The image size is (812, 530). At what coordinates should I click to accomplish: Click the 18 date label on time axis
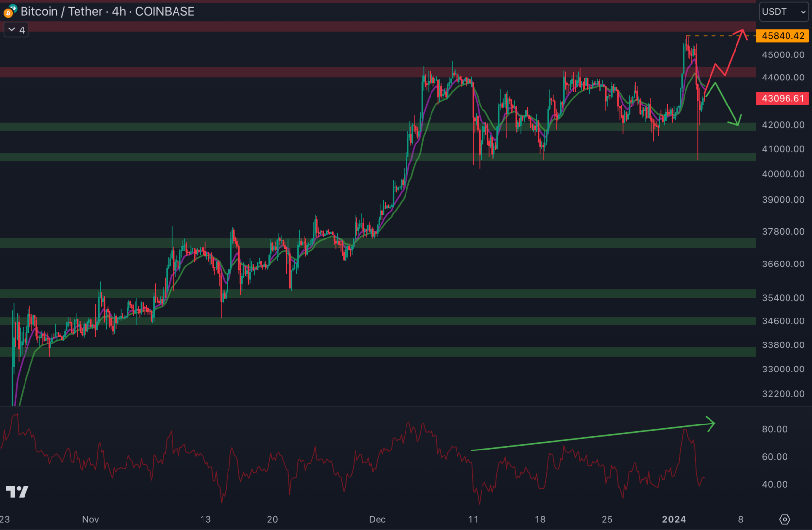pyautogui.click(x=540, y=519)
